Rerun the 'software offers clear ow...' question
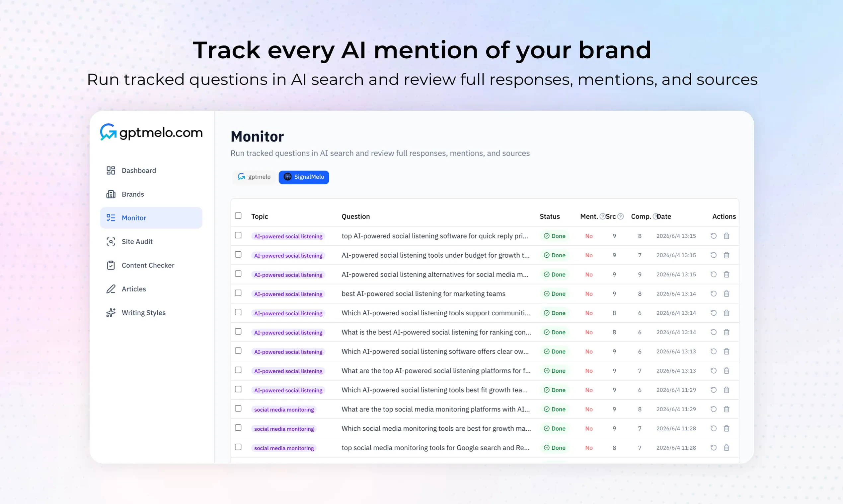Image resolution: width=843 pixels, height=504 pixels. click(x=714, y=351)
